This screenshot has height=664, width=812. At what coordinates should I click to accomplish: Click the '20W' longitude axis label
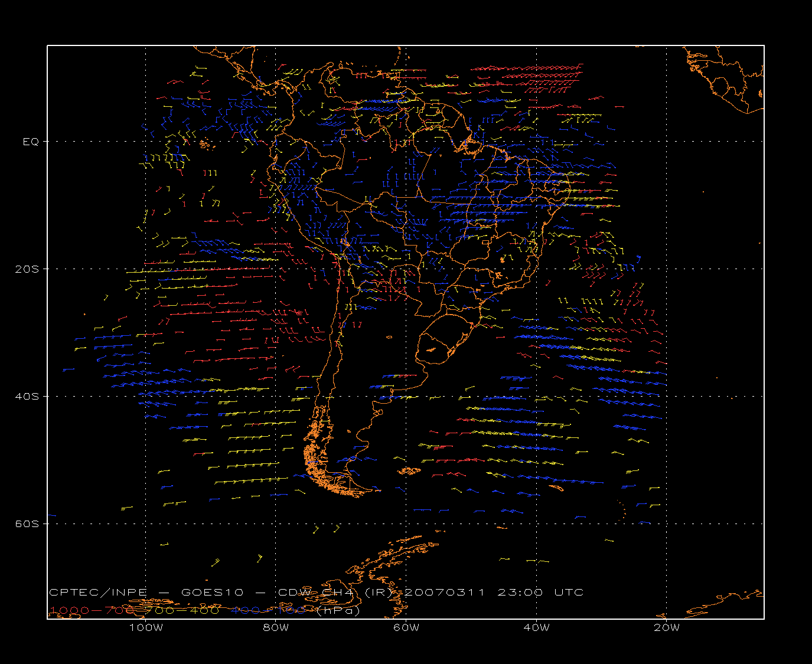(x=667, y=628)
